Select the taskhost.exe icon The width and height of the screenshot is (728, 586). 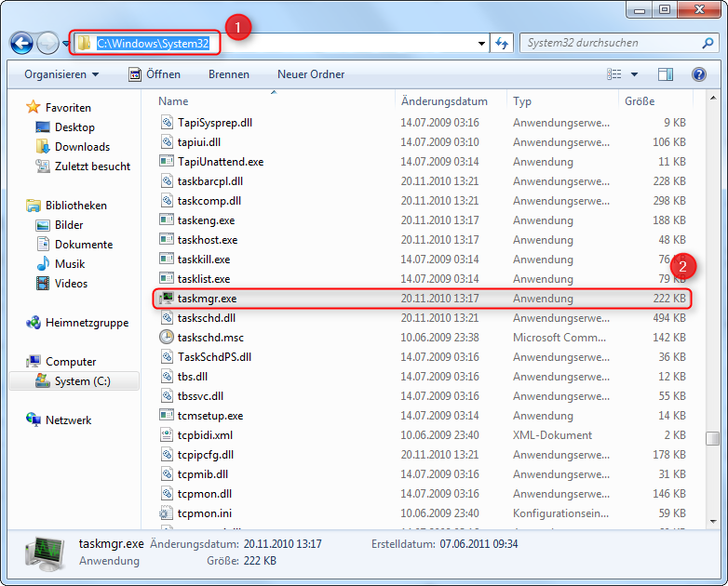point(167,239)
